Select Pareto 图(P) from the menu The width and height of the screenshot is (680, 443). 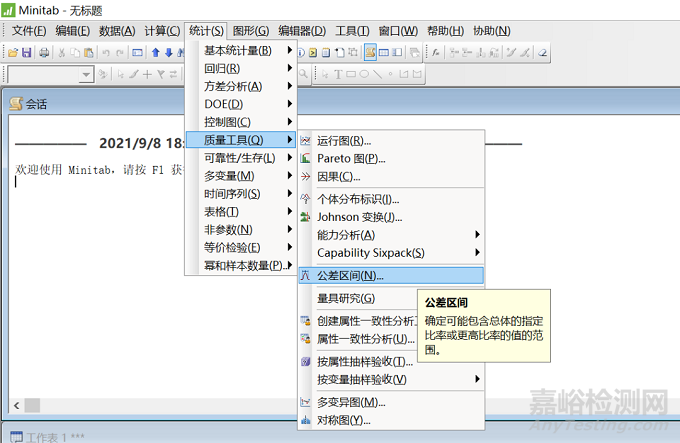pos(350,158)
